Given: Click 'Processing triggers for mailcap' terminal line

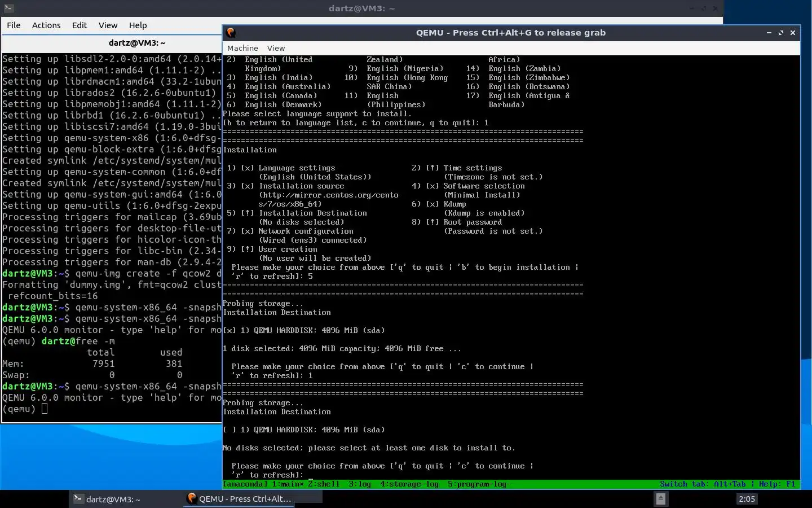Looking at the screenshot, I should pyautogui.click(x=112, y=217).
